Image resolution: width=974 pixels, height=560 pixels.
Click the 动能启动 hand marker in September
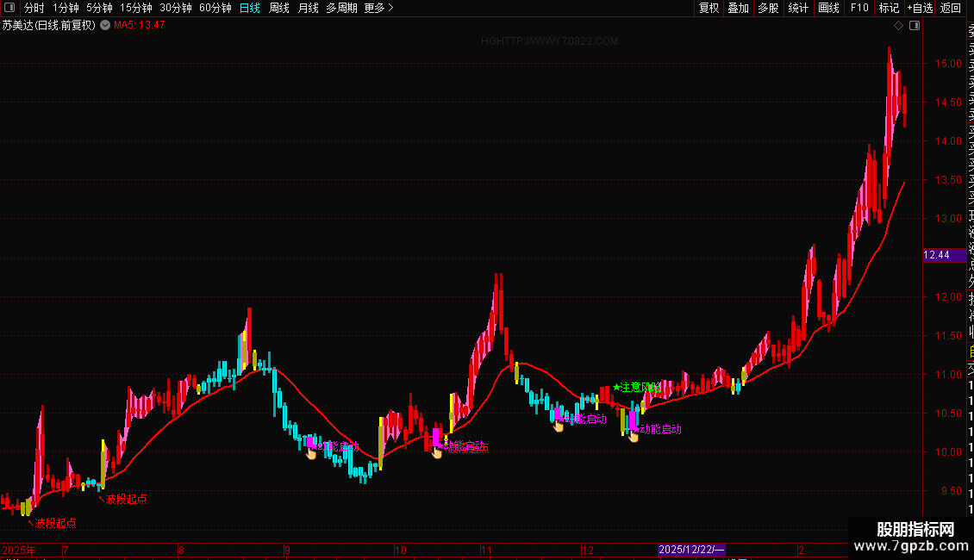tap(310, 454)
